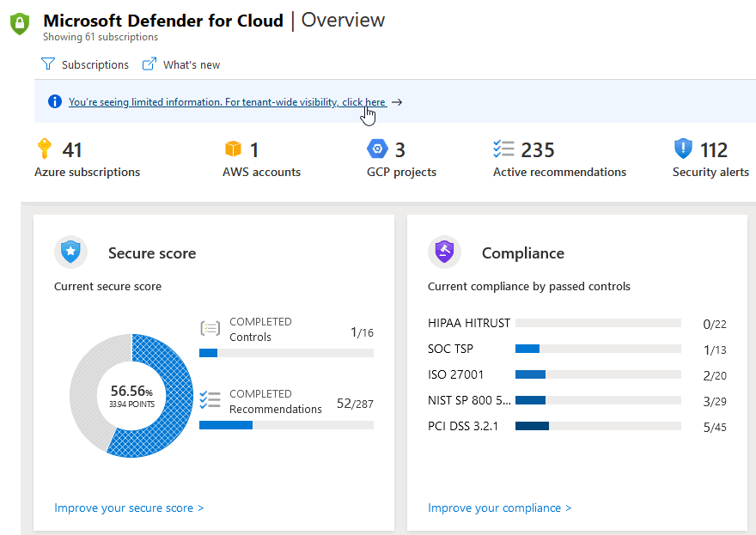
Task: Click the Completed Controls list icon
Action: tap(210, 329)
